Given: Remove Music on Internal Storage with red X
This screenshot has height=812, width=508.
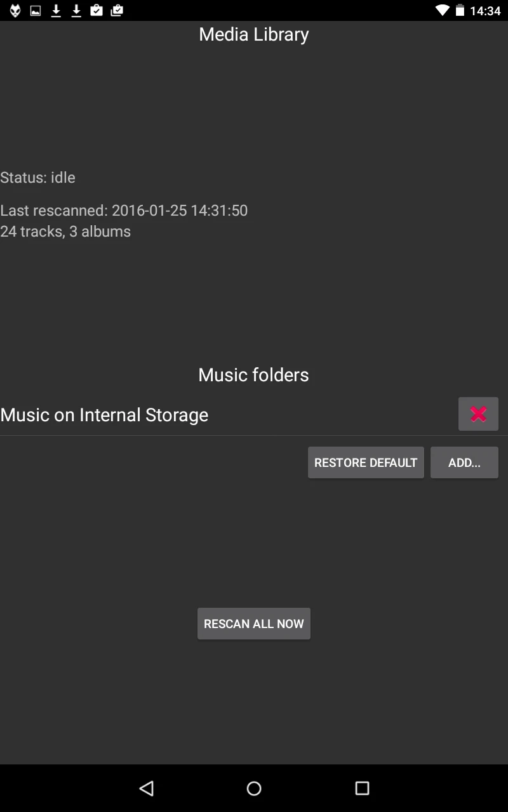Looking at the screenshot, I should coord(478,414).
